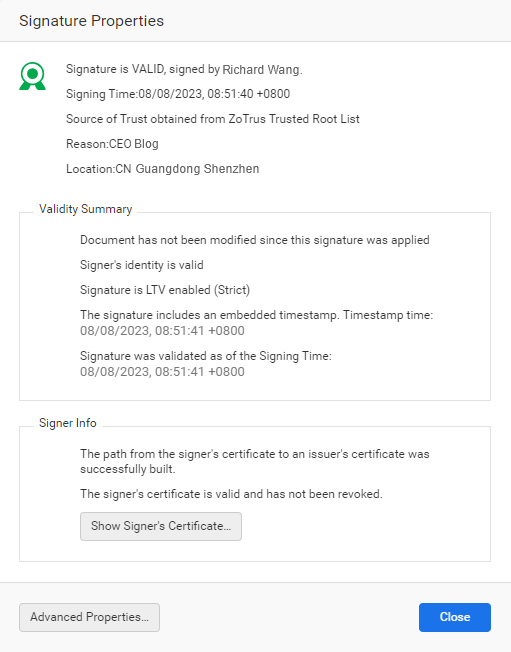Select 'Document has not been modified' statement
Screen dimensions: 511x652
[x=254, y=240]
